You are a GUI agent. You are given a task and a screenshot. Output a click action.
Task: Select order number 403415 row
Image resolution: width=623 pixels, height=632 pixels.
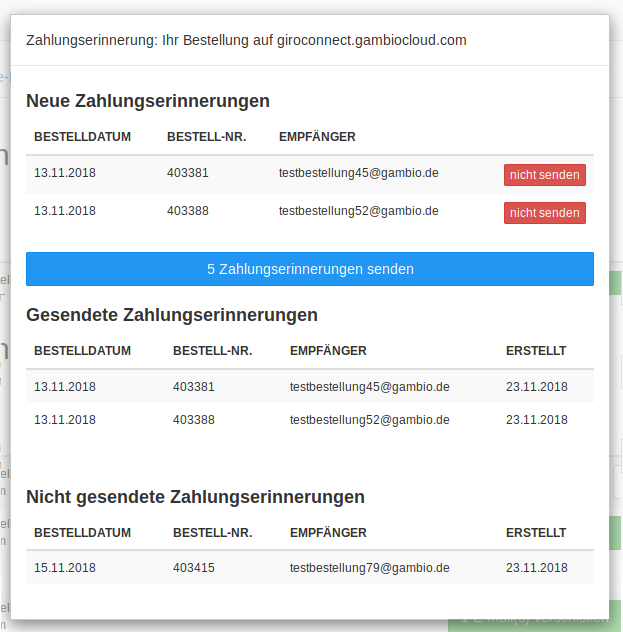[x=194, y=568]
